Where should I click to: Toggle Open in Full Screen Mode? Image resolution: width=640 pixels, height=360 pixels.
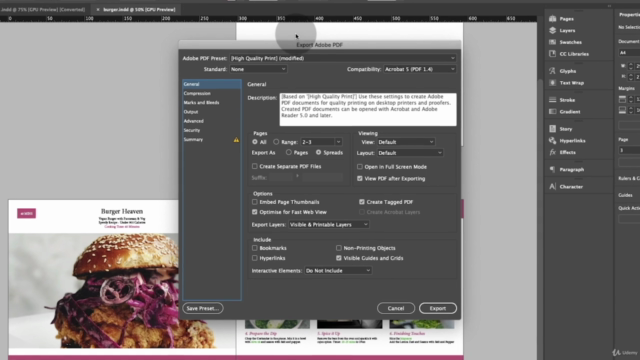click(360, 167)
